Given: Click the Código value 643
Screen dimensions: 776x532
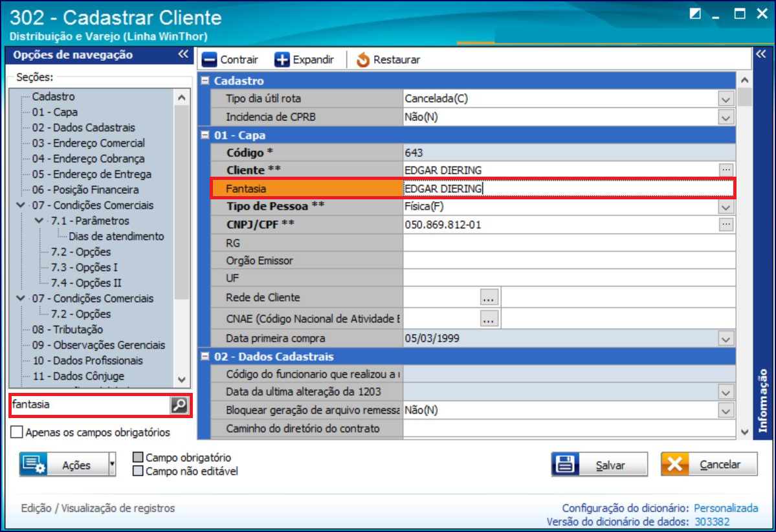Looking at the screenshot, I should (414, 153).
